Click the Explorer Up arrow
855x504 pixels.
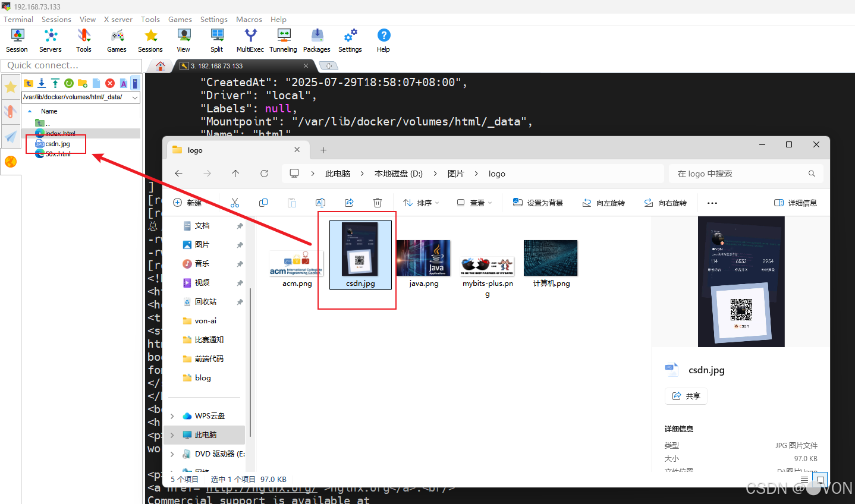pos(235,174)
